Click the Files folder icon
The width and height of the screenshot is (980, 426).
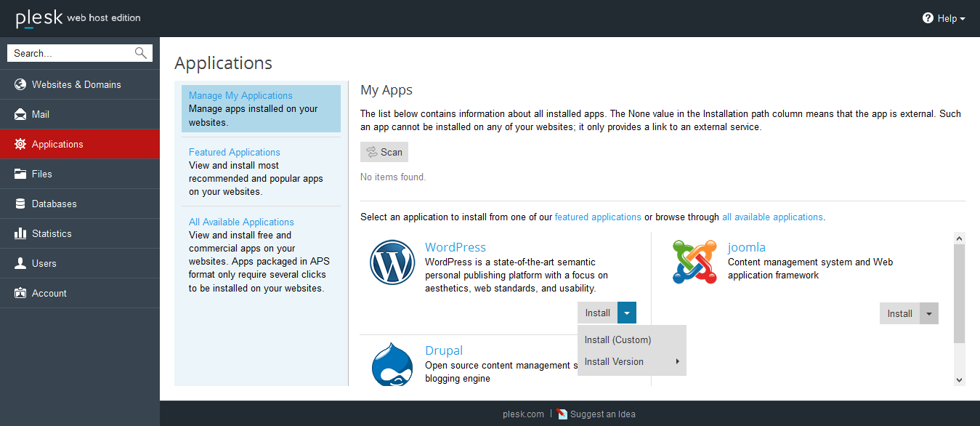(20, 174)
